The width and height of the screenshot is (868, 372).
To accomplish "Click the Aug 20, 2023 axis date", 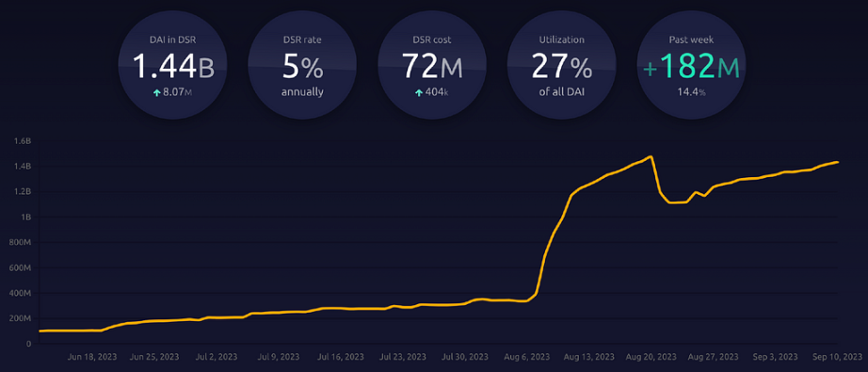I will tap(652, 357).
